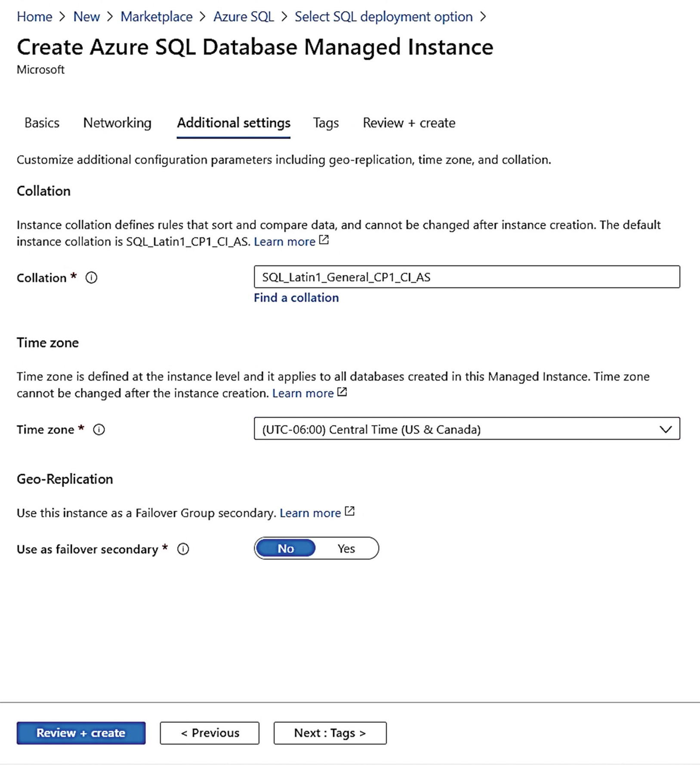Go to Marketplace in breadcrumb
The height and width of the screenshot is (765, 700).
(157, 17)
